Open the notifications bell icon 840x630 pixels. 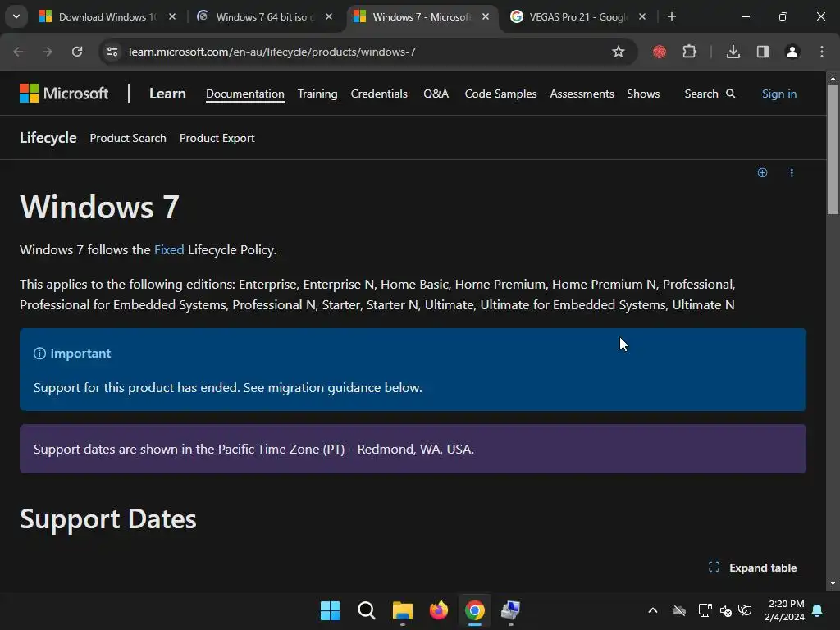click(x=818, y=610)
